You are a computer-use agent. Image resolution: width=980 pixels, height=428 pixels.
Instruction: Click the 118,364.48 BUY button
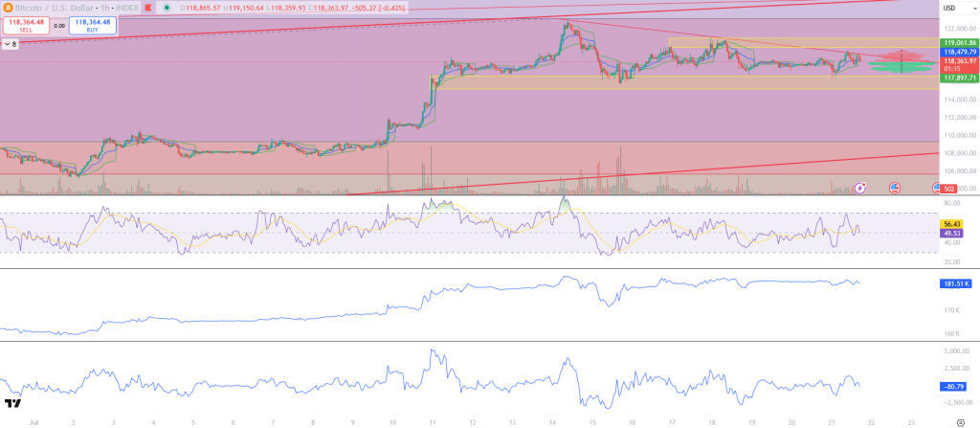[93, 26]
